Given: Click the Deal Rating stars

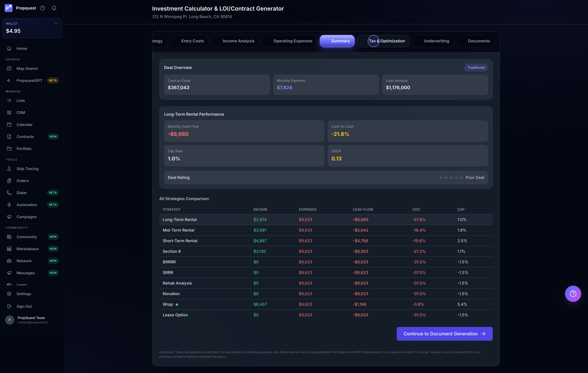Looking at the screenshot, I should [x=451, y=177].
